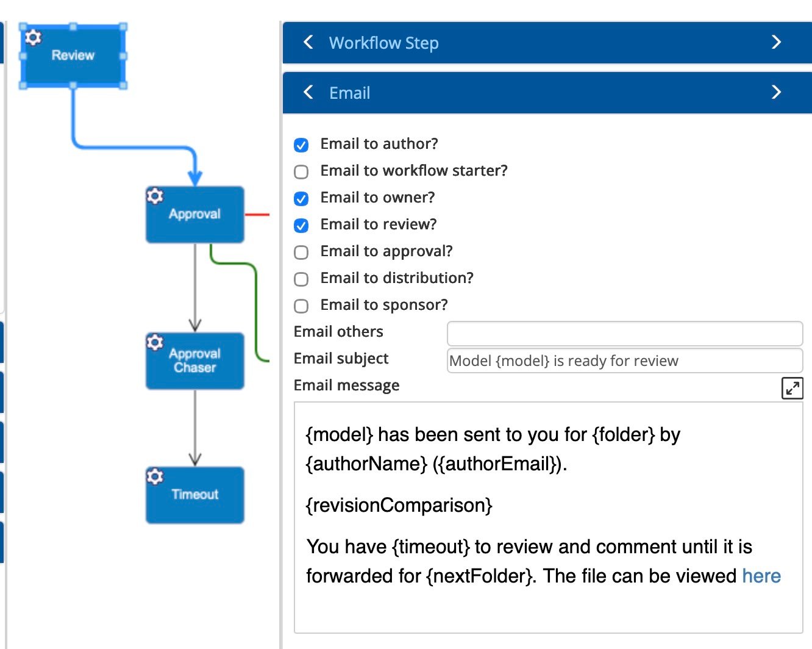This screenshot has width=812, height=649.
Task: Click the Email others input field
Action: point(624,334)
